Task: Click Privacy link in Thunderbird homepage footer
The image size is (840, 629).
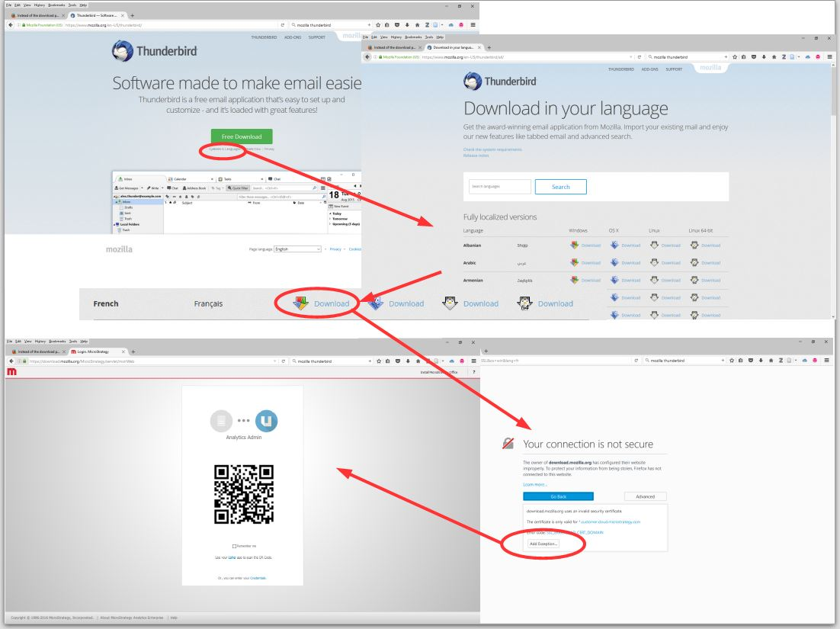Action: [x=335, y=249]
